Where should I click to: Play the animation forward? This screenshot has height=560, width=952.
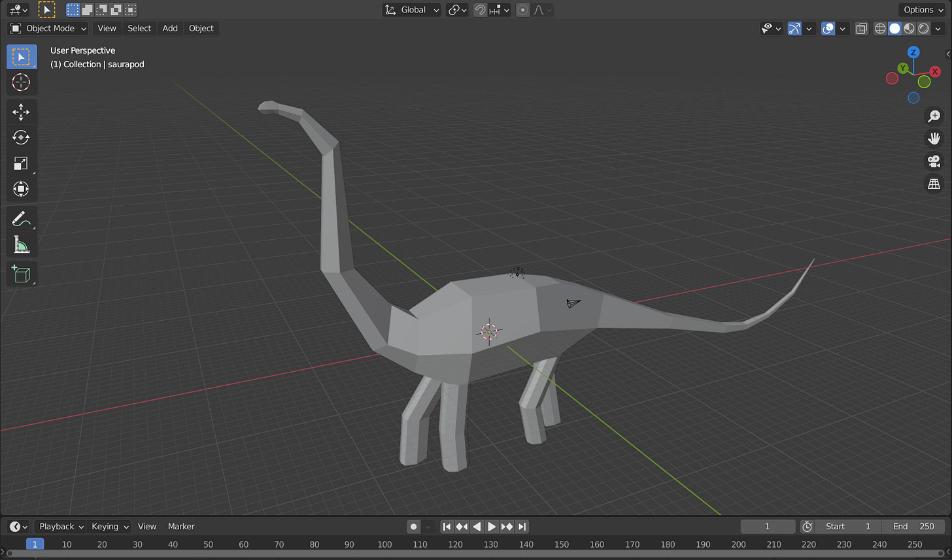(x=492, y=527)
